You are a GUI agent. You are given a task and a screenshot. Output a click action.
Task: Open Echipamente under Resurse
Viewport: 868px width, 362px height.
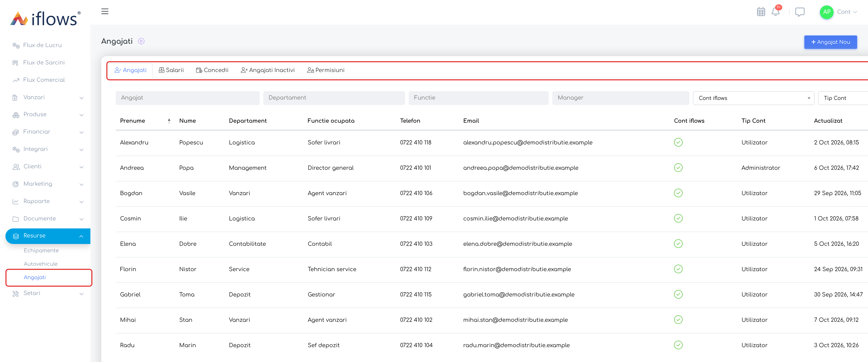point(41,251)
